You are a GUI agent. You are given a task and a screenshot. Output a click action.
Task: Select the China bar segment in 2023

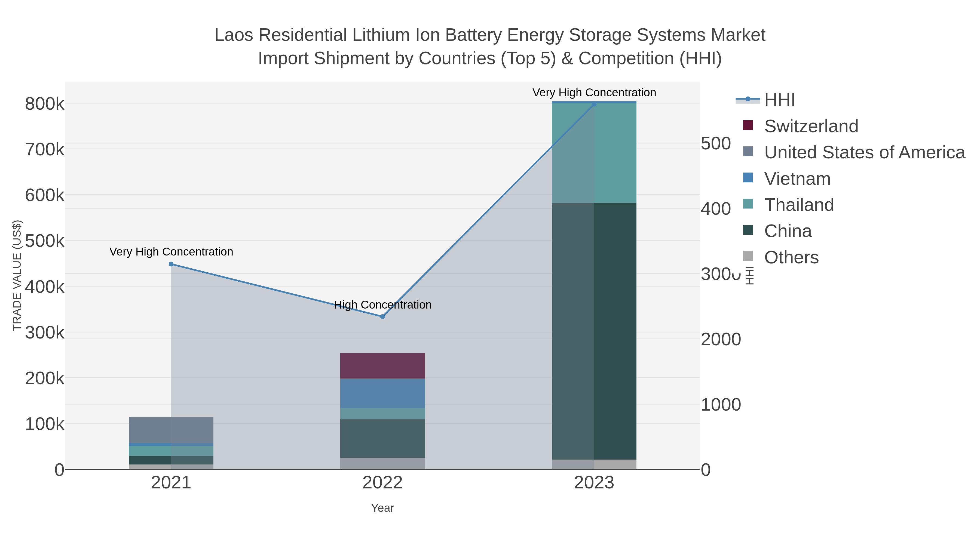click(594, 331)
